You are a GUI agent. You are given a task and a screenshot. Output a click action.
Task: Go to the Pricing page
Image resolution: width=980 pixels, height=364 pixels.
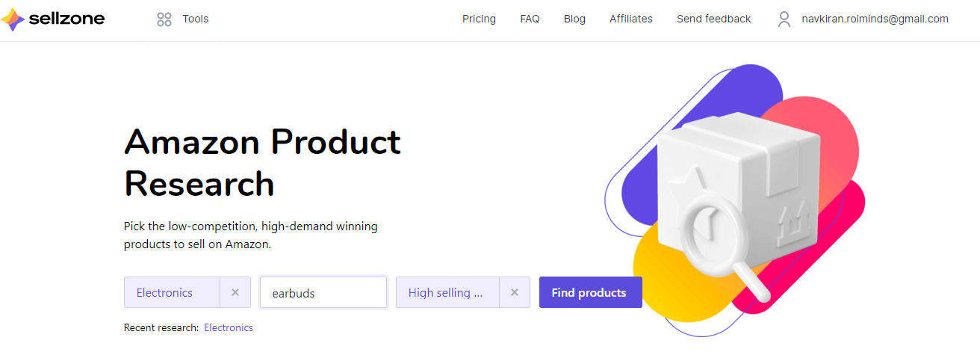click(x=479, y=19)
